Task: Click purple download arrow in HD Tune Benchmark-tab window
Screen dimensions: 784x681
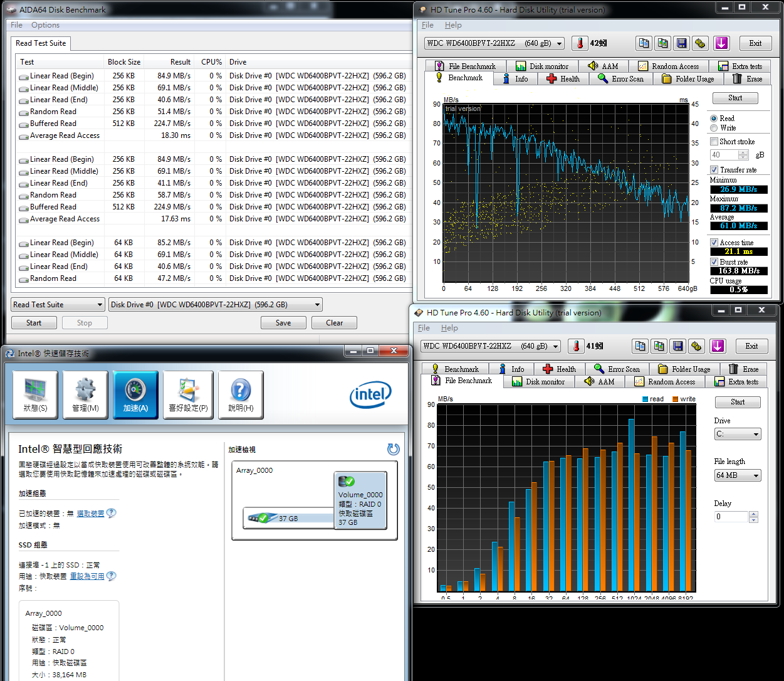Action: [721, 43]
